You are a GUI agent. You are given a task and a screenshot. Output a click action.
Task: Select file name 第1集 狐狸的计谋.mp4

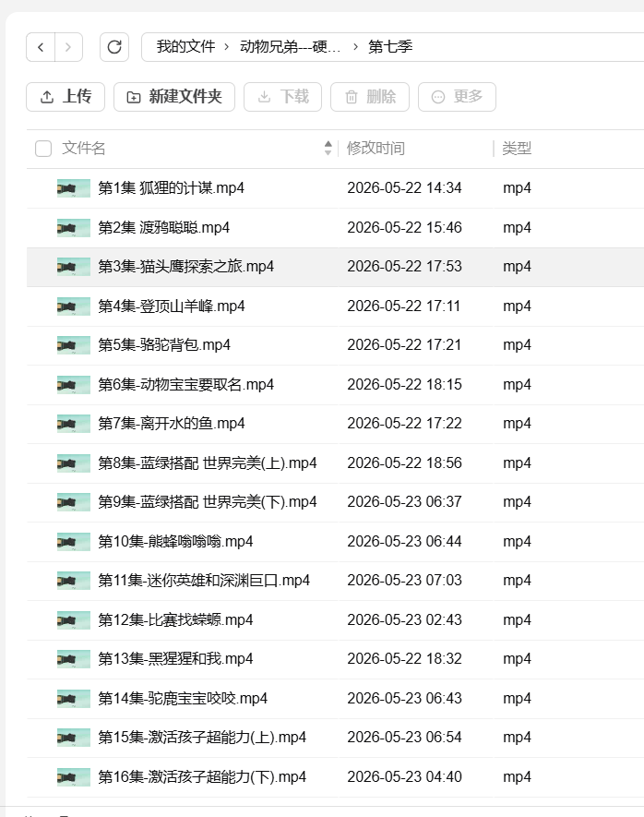(172, 188)
